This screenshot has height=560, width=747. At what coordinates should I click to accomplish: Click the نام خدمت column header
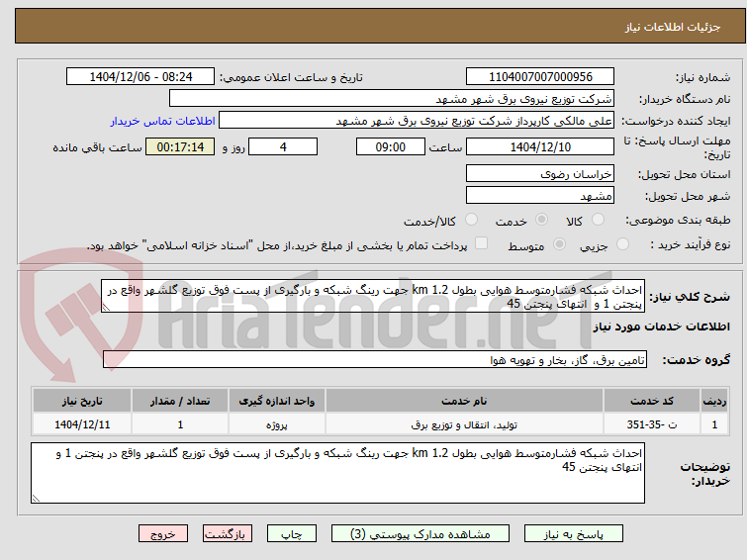pos(464,402)
